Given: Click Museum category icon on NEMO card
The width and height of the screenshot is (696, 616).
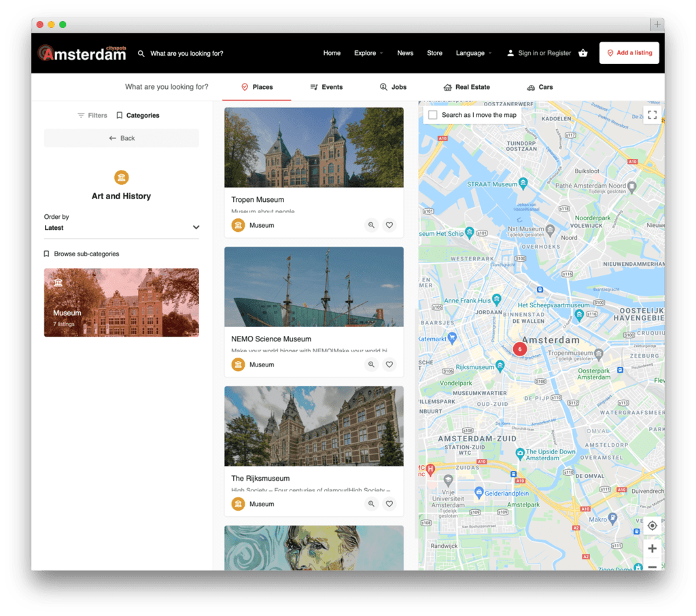Looking at the screenshot, I should coord(239,364).
